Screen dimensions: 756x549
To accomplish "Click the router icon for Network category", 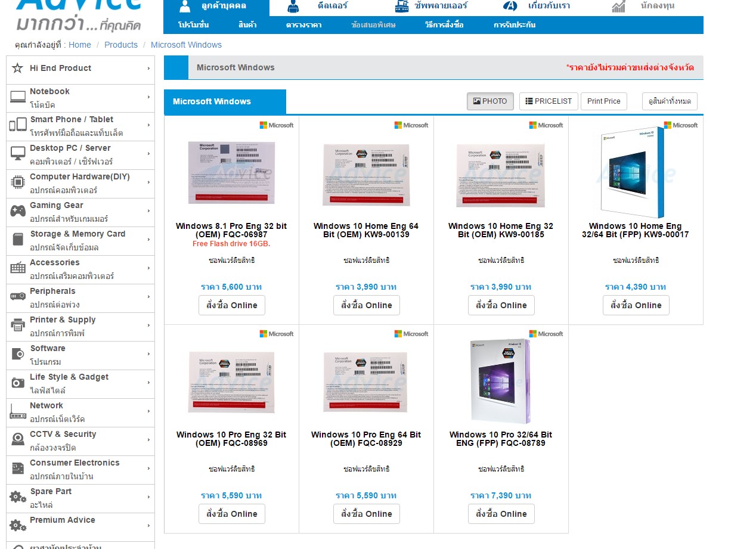I will point(18,411).
